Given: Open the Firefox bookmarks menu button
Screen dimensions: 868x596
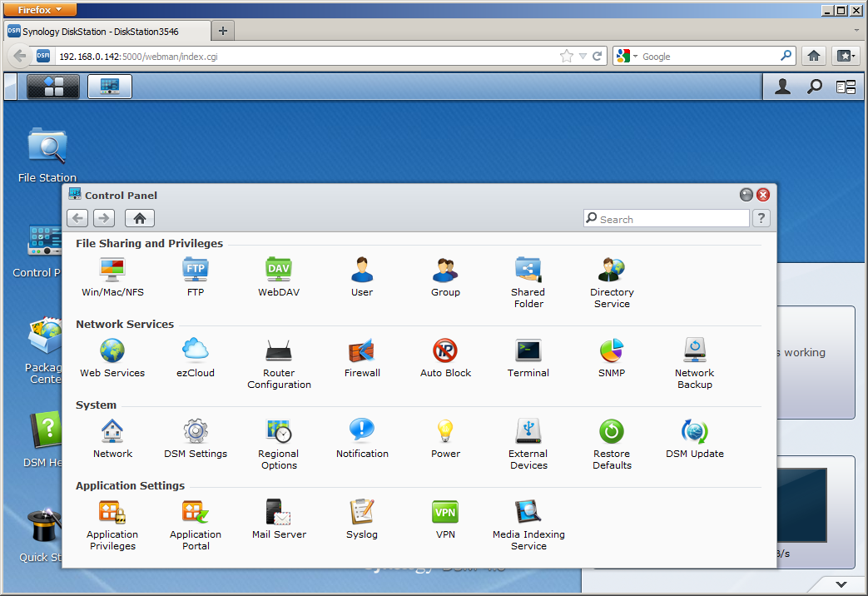Looking at the screenshot, I should [846, 56].
